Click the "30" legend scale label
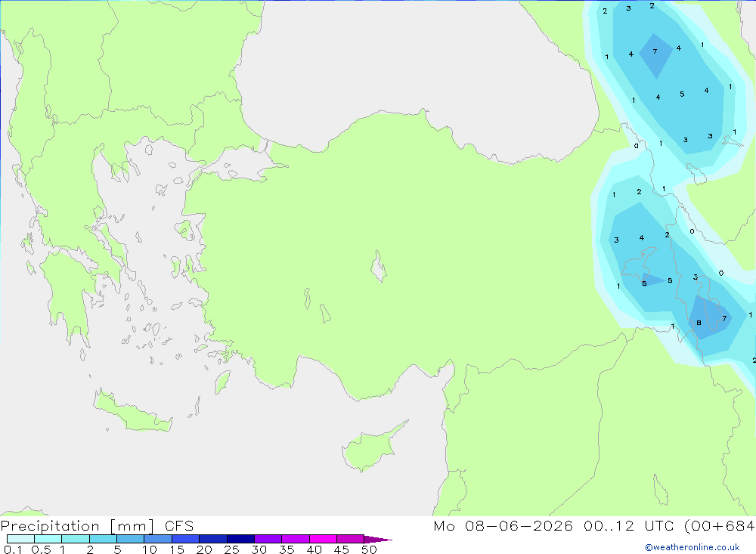756x554 pixels. [x=259, y=549]
